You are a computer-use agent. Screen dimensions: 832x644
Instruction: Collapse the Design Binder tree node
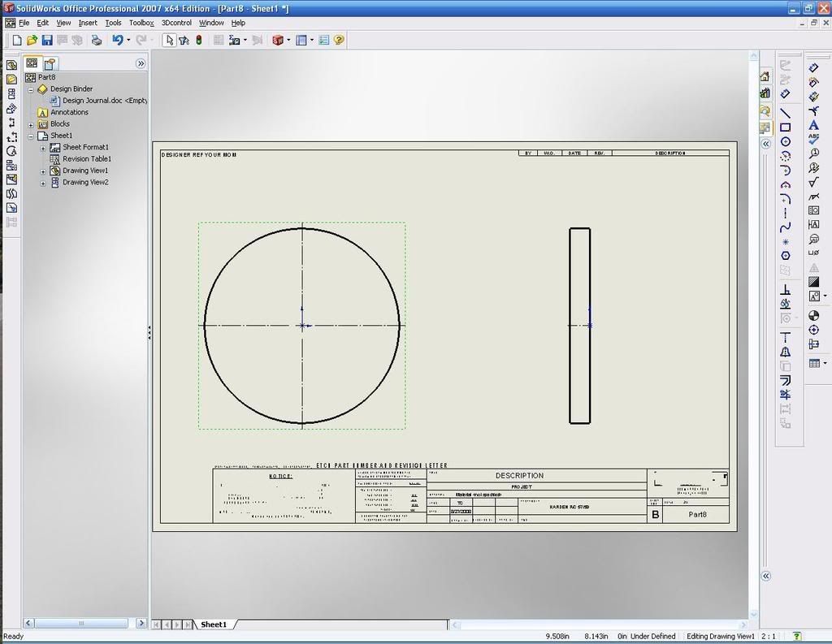31,89
